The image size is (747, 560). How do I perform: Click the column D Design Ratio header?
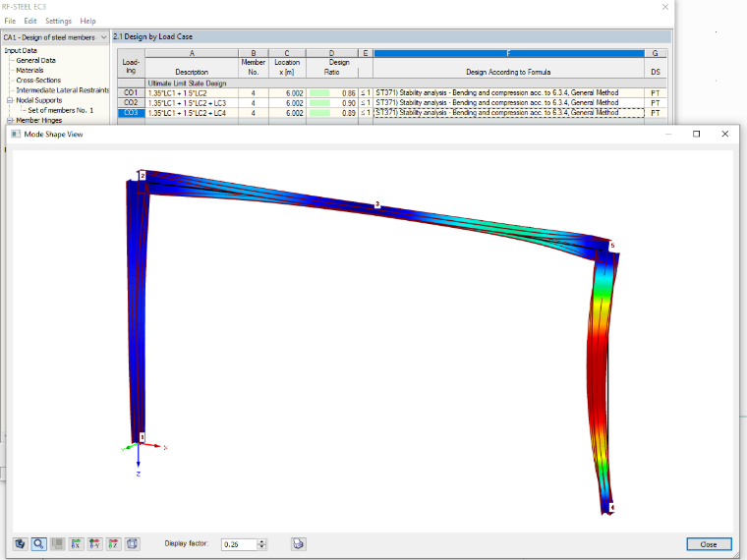331,53
